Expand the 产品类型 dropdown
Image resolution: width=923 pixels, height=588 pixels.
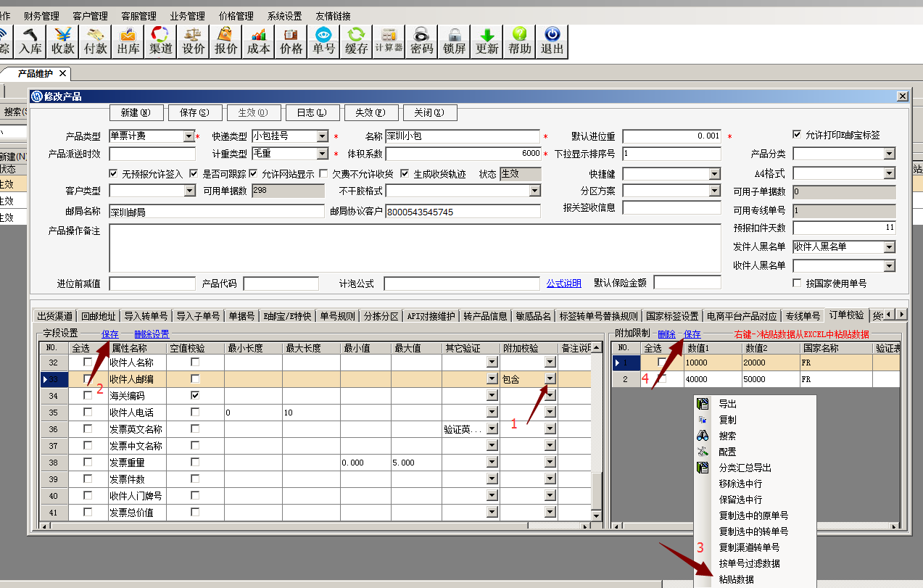point(189,136)
